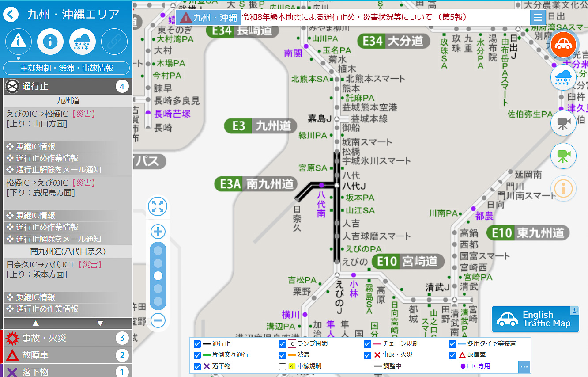This screenshot has width=588, height=377.
Task: Uncheck the ランプ閉鎖 legend checkbox
Action: [x=283, y=344]
